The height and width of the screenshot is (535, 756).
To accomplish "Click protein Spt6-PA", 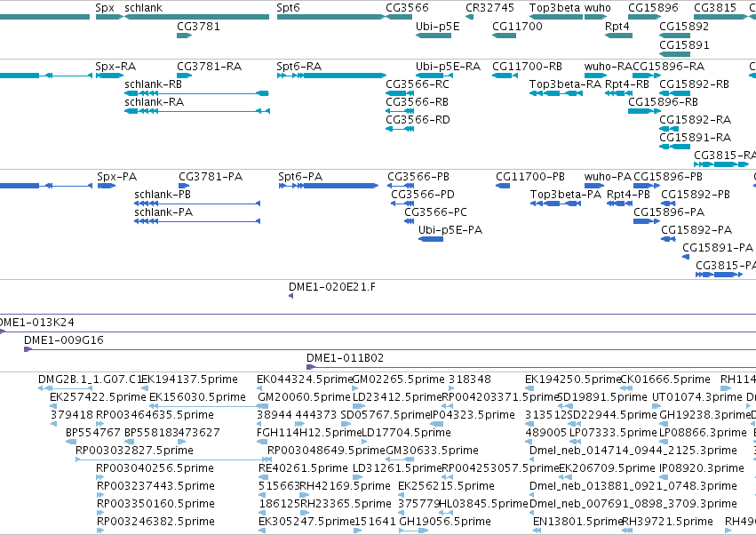I will (300, 177).
